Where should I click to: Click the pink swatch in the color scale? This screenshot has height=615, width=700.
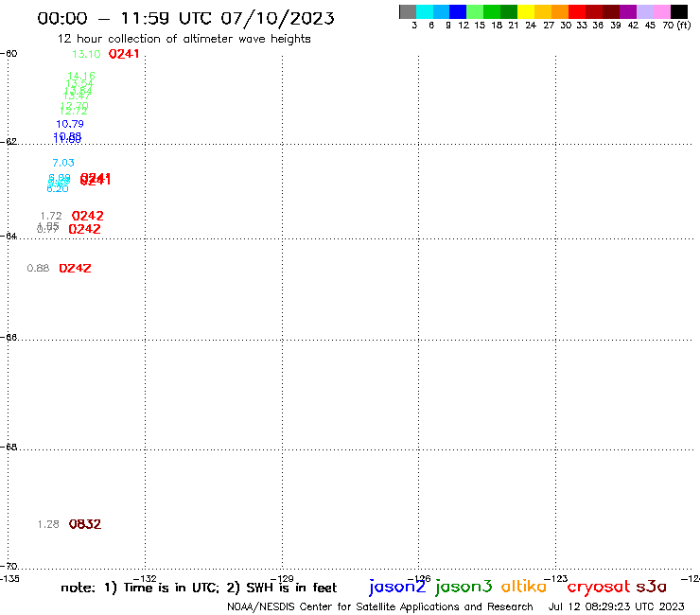(x=661, y=11)
